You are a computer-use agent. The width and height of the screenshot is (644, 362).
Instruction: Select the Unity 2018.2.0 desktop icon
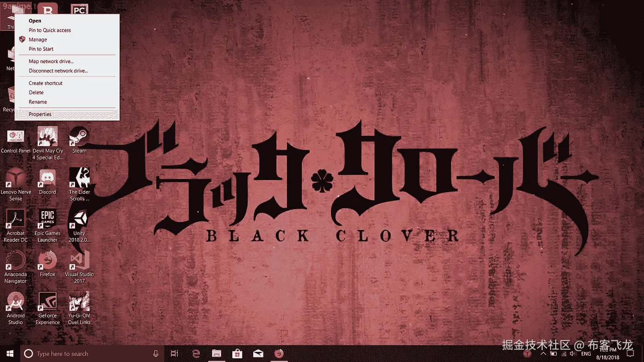pos(79,226)
